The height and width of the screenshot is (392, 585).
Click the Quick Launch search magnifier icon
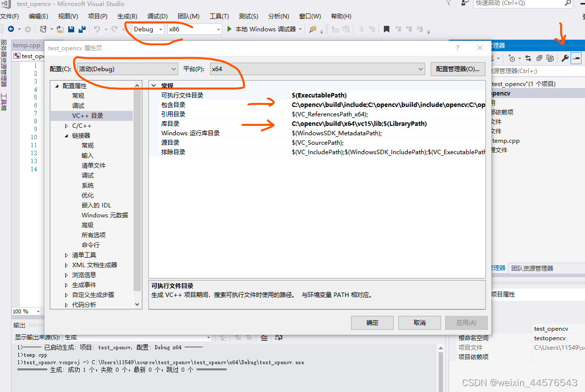[568, 3]
